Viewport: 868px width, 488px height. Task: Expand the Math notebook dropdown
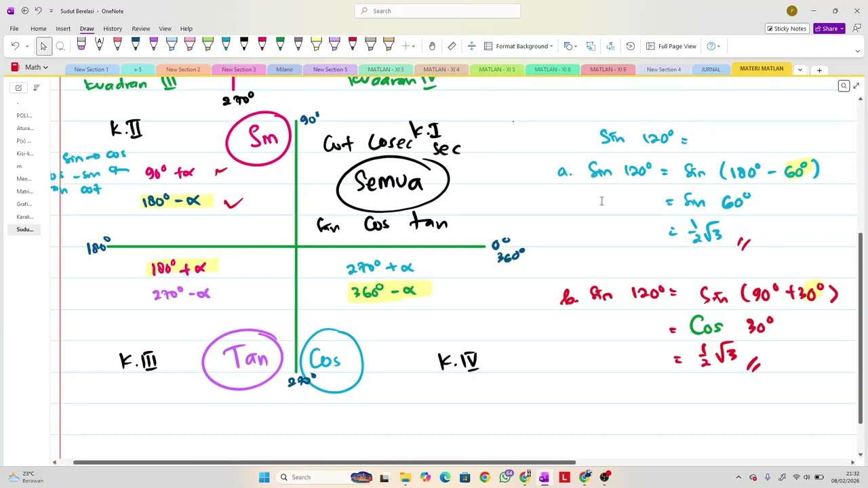click(x=45, y=68)
